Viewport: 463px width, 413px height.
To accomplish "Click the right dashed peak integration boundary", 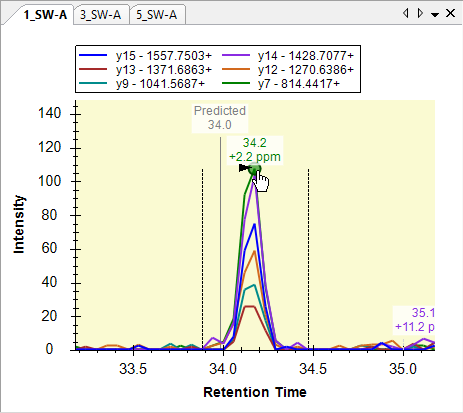I will click(x=308, y=259).
